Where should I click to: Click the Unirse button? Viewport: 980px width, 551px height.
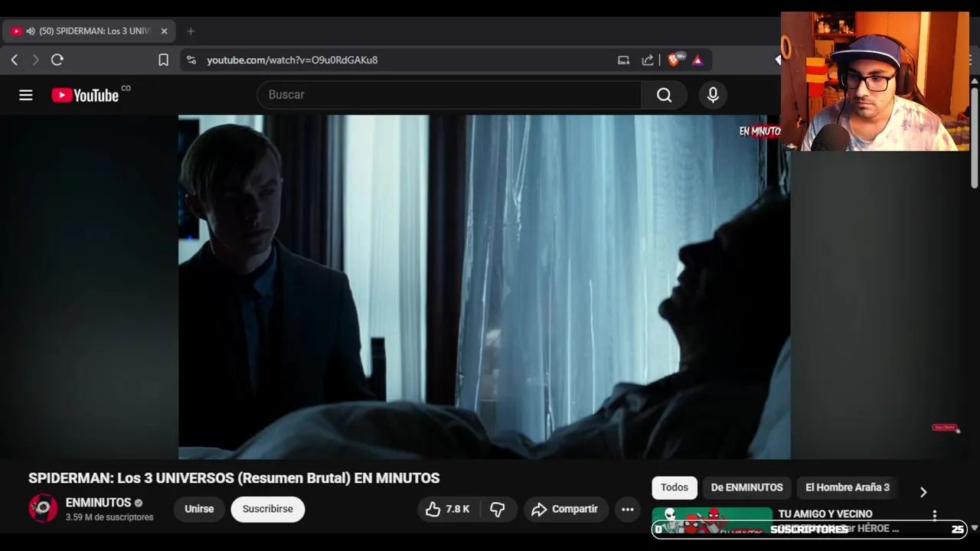click(199, 509)
